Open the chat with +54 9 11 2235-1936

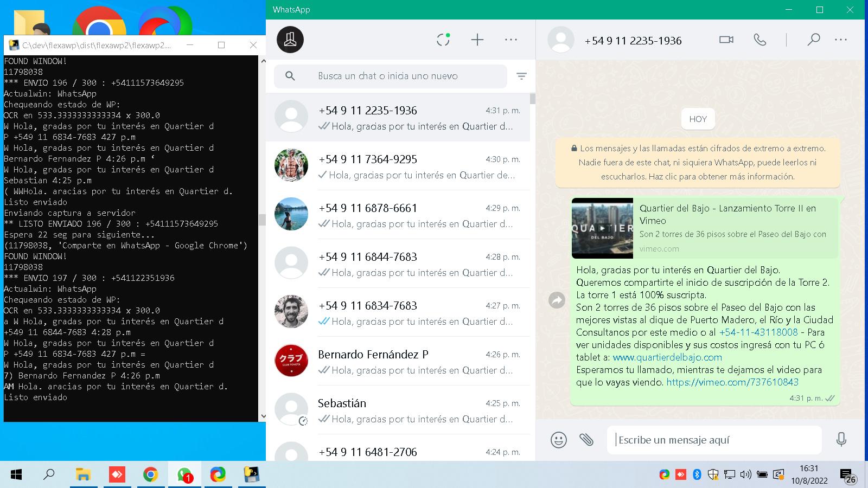point(398,117)
